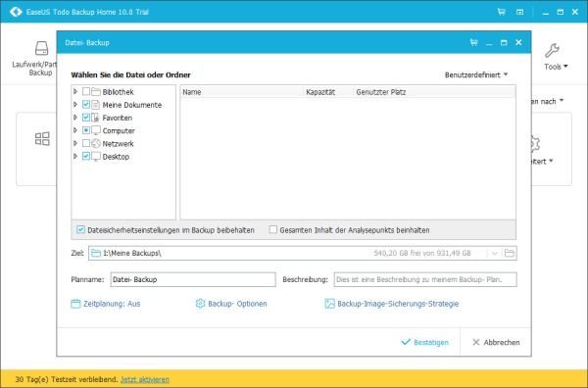Expand the Favoriten tree node

click(75, 118)
